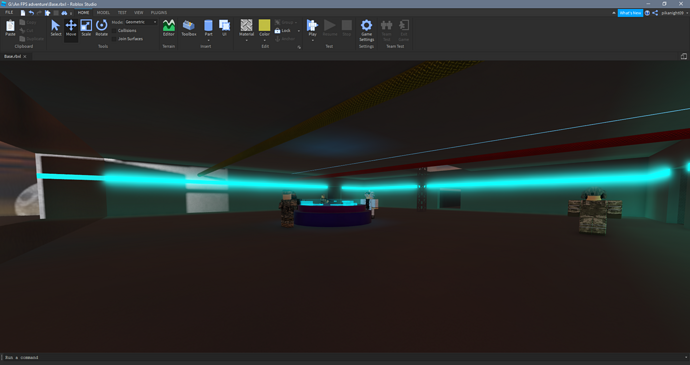Switch to the TEST ribbon tab

pyautogui.click(x=122, y=13)
